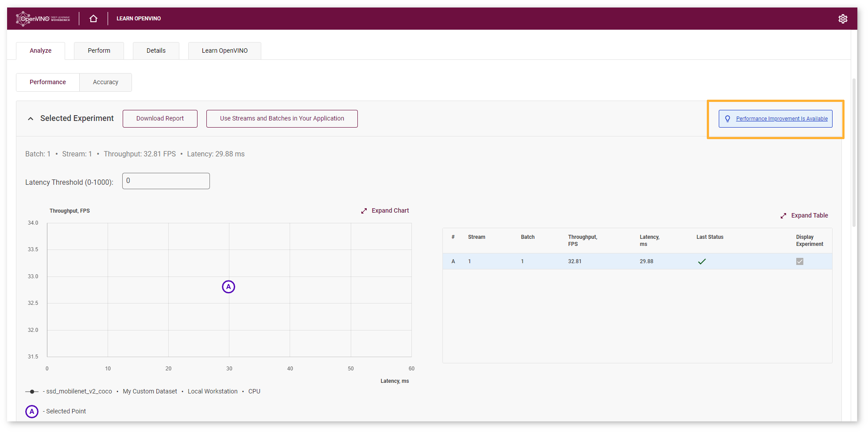The width and height of the screenshot is (868, 432).
Task: Click the row letter A in the table
Action: click(x=453, y=261)
